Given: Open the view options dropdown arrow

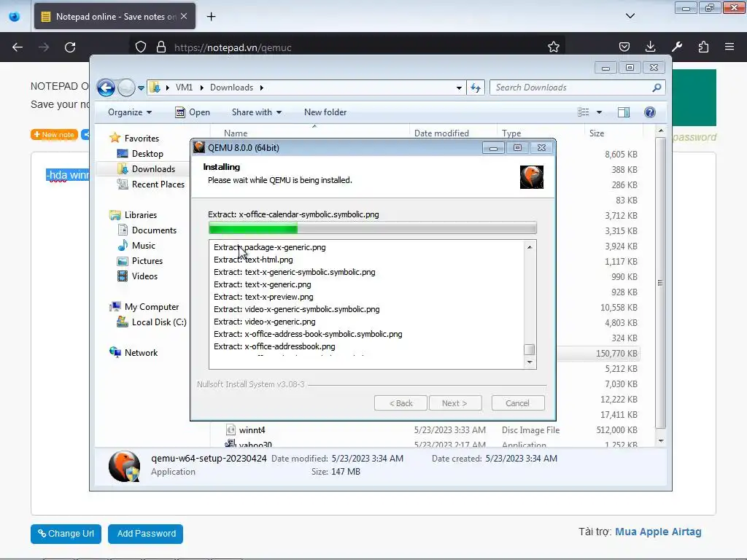Looking at the screenshot, I should click(600, 112).
